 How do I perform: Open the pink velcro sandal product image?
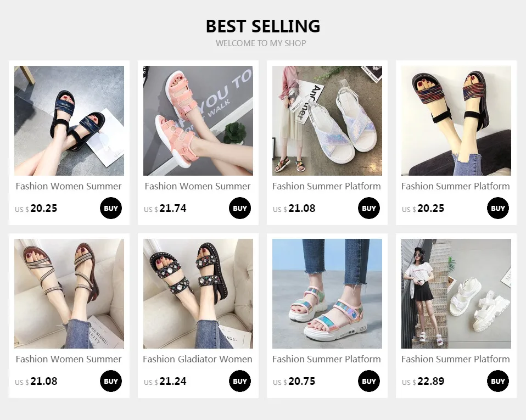point(198,120)
